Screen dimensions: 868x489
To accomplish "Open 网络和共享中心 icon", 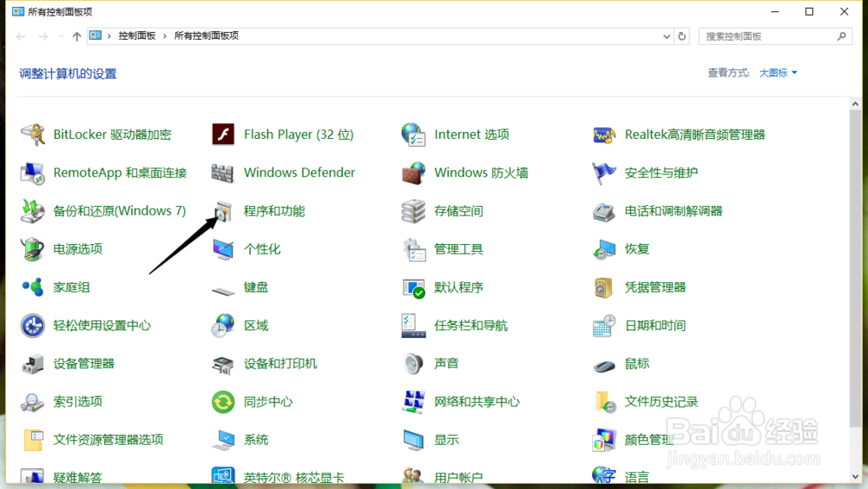I will coord(413,402).
